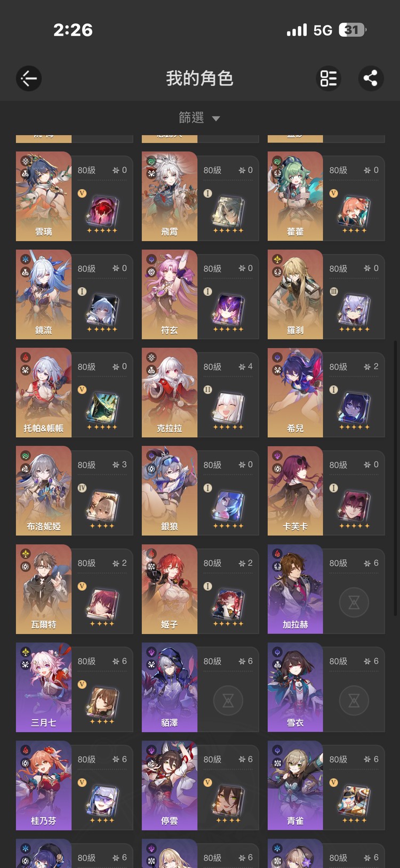Open the share icon

pyautogui.click(x=371, y=78)
